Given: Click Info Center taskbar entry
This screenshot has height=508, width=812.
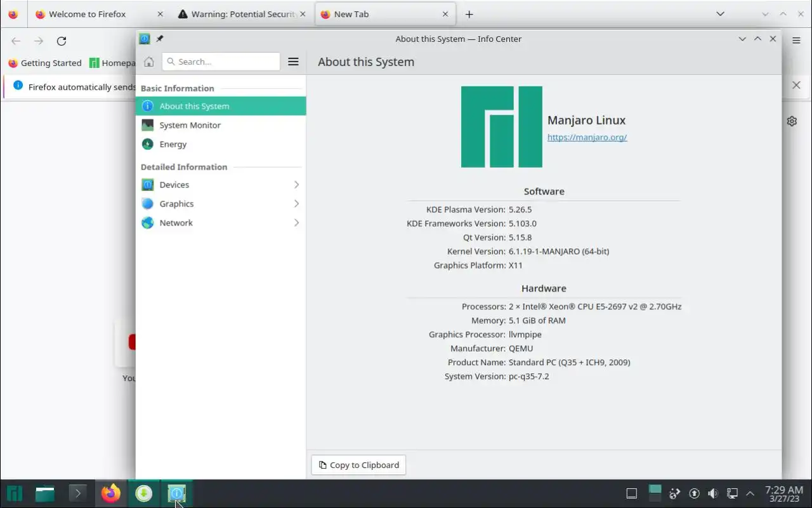Looking at the screenshot, I should 176,493.
